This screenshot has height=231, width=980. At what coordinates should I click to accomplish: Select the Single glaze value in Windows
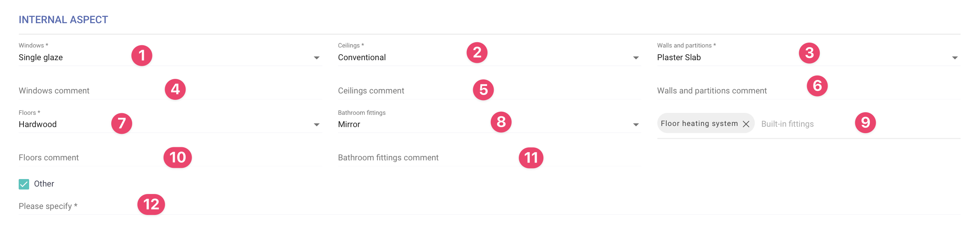tap(41, 58)
